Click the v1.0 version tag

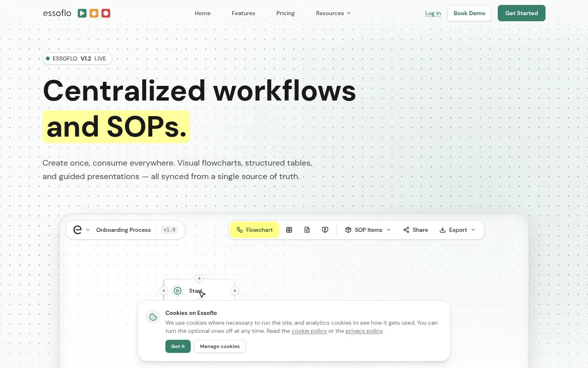[x=169, y=230]
